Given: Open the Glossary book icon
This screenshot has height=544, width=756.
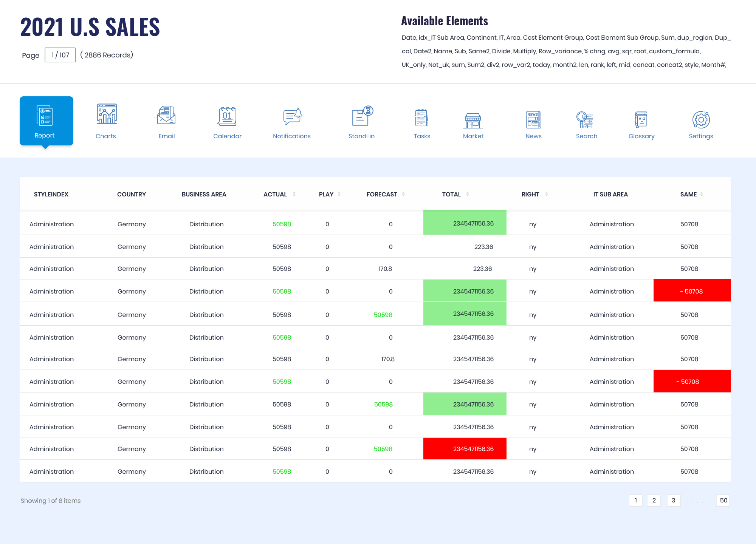Looking at the screenshot, I should (x=641, y=120).
